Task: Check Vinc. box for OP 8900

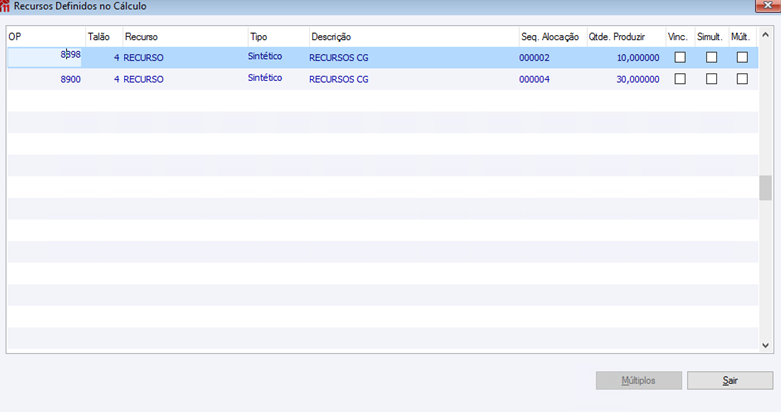Action: pos(680,79)
